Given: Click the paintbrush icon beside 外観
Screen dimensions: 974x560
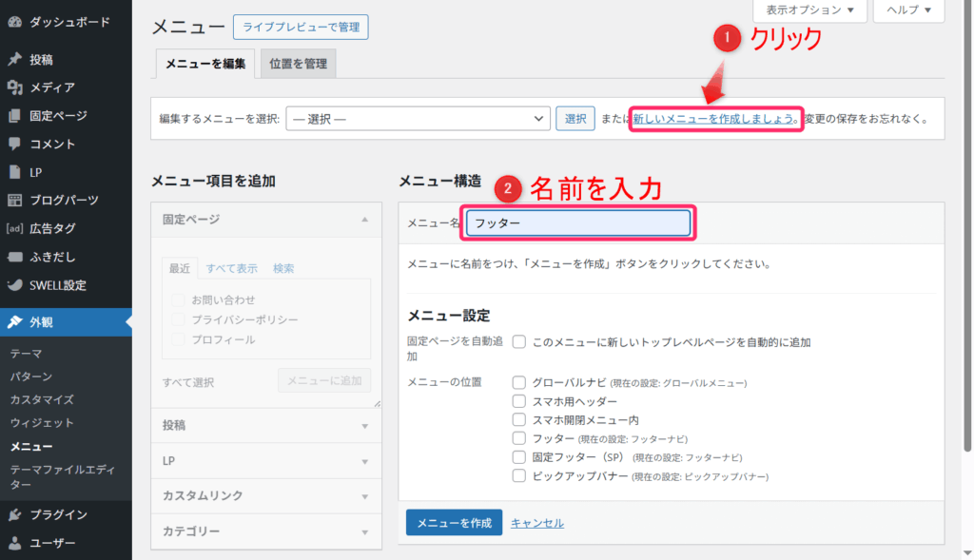Looking at the screenshot, I should pos(15,322).
